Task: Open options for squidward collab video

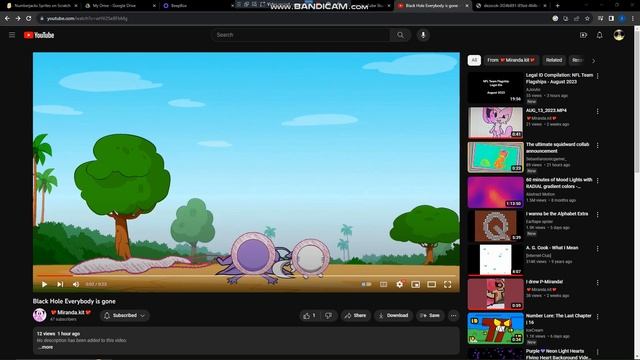Action: click(598, 146)
